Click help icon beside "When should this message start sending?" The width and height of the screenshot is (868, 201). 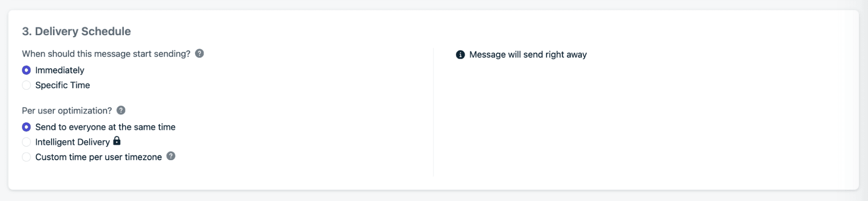point(199,53)
